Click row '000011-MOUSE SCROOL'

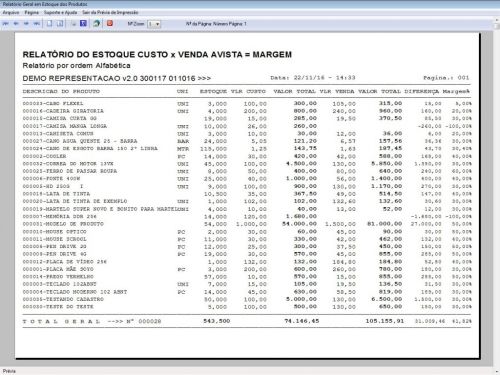click(x=247, y=239)
